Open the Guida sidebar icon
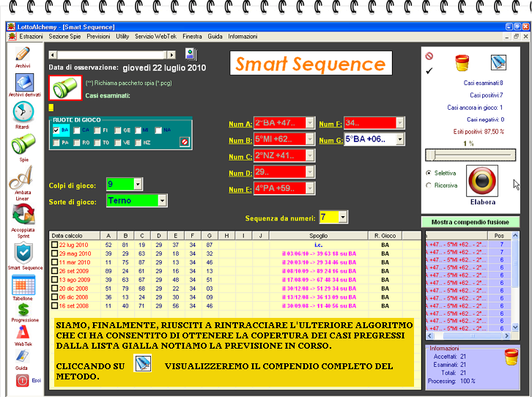 pos(22,356)
